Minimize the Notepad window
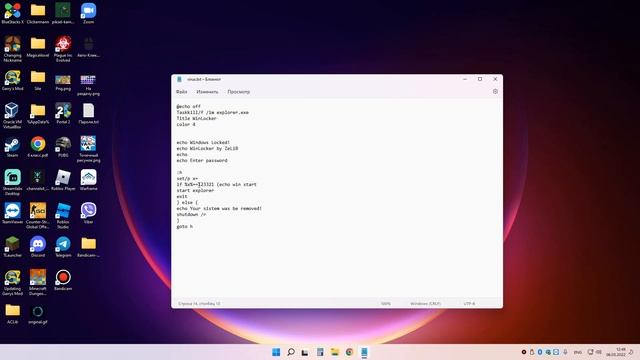This screenshot has height=360, width=640. (x=465, y=79)
